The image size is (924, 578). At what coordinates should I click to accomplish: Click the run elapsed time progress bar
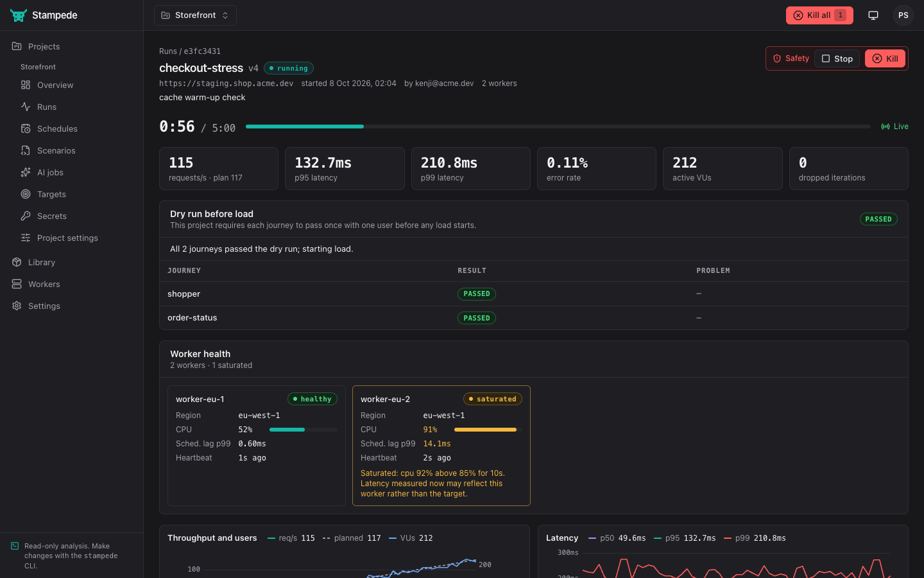point(558,127)
